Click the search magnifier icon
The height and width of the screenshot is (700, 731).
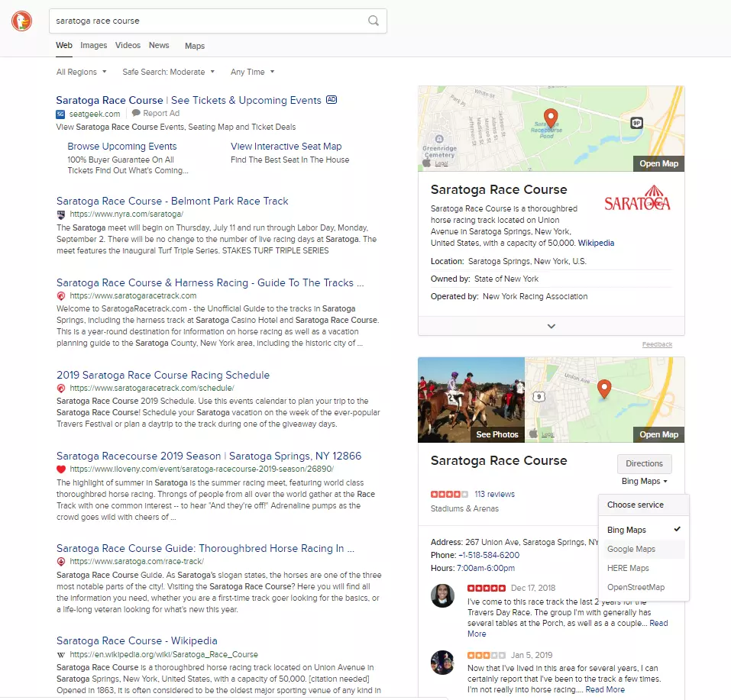point(374,21)
